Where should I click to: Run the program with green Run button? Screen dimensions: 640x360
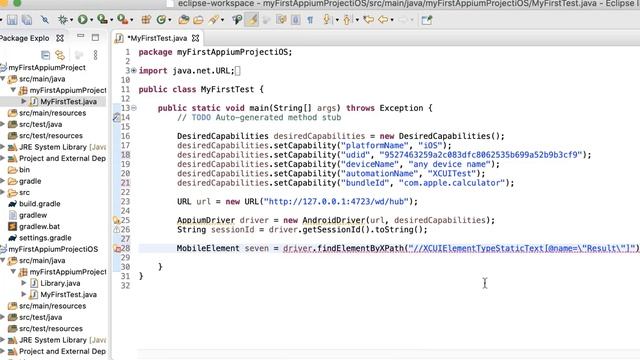point(82,19)
